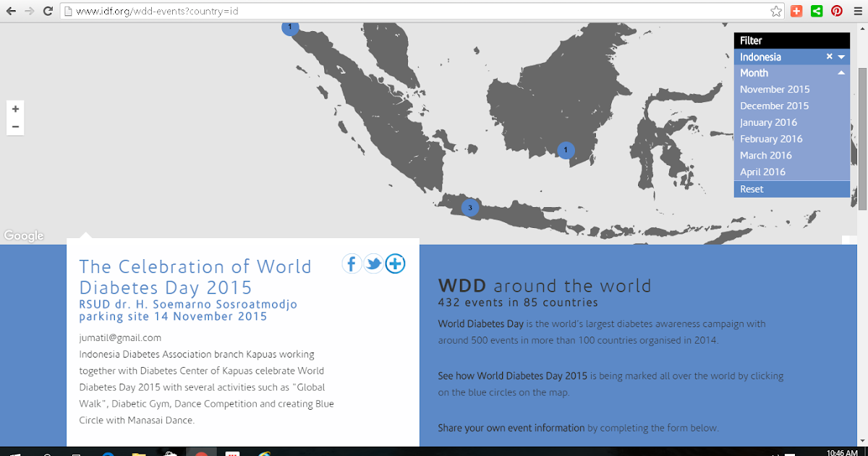Click the page scrollbar up arrow

(862, 28)
